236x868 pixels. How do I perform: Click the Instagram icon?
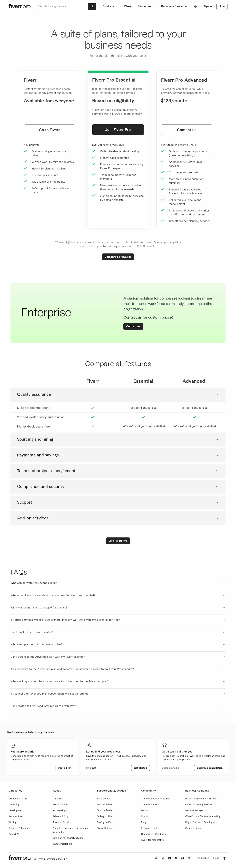163,858
